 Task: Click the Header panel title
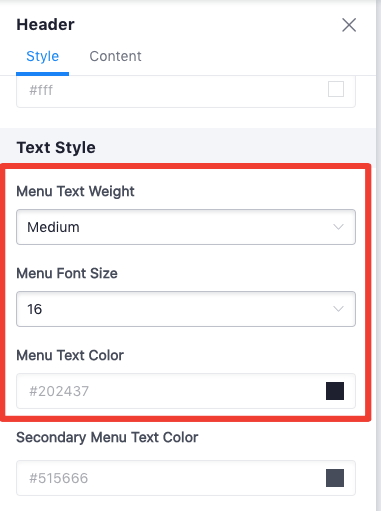[x=46, y=25]
